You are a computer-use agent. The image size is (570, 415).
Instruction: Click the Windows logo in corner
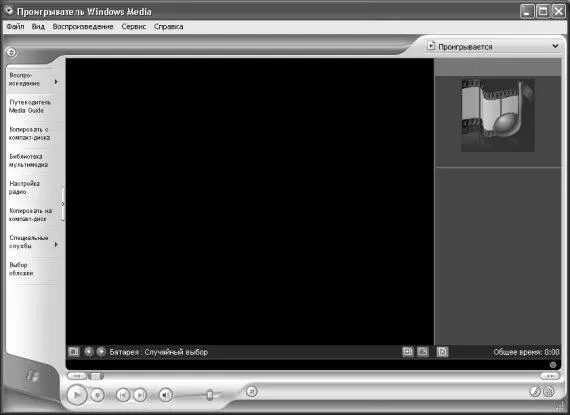pos(32,376)
